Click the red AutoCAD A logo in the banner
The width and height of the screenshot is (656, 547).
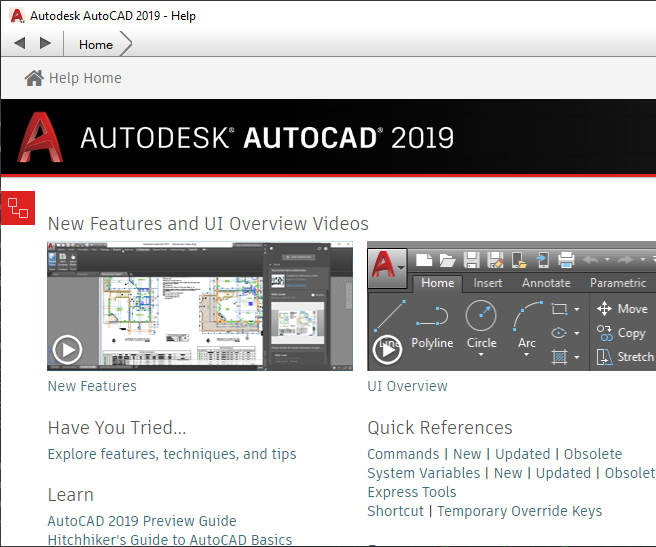coord(40,137)
